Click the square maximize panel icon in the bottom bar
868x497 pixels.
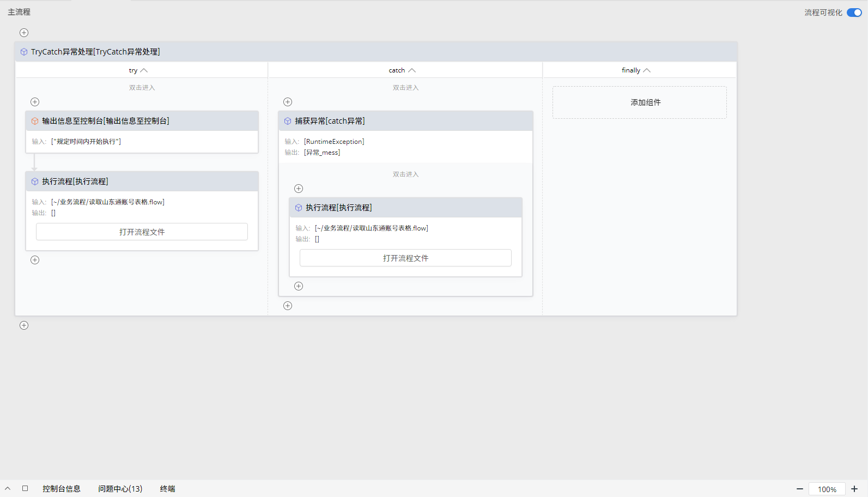click(x=25, y=488)
